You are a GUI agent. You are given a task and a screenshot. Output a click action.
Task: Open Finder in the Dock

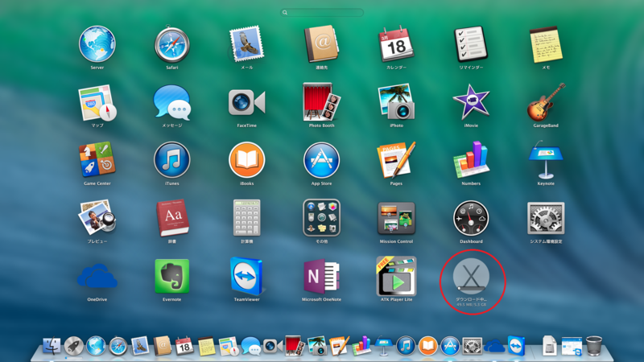[x=52, y=346]
